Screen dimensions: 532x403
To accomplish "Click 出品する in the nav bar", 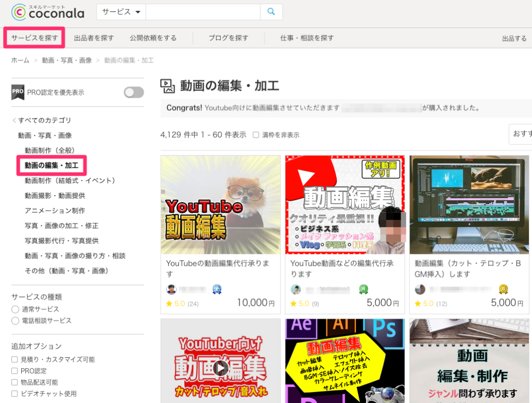I will pyautogui.click(x=514, y=38).
